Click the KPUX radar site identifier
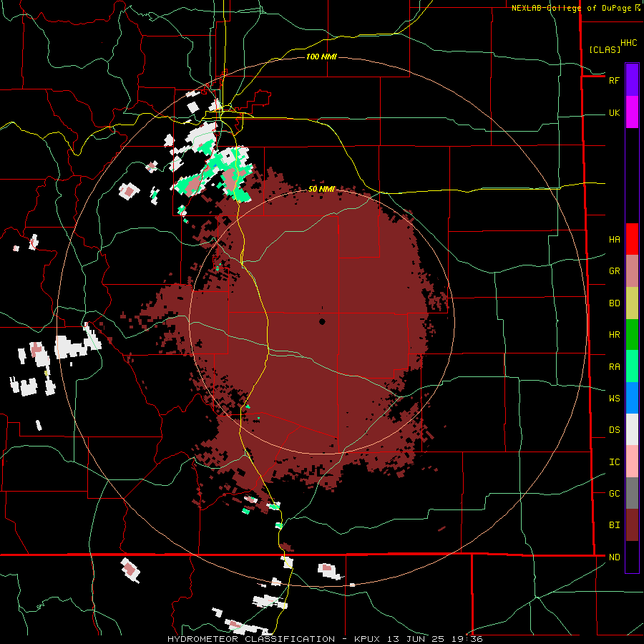 click(x=367, y=639)
